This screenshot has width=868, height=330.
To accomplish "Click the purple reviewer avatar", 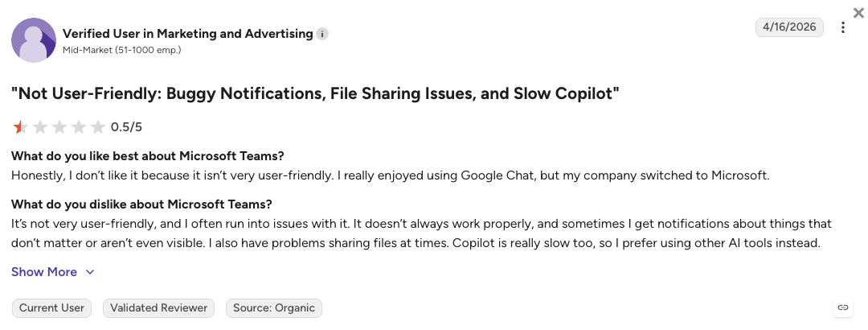I will [34, 40].
